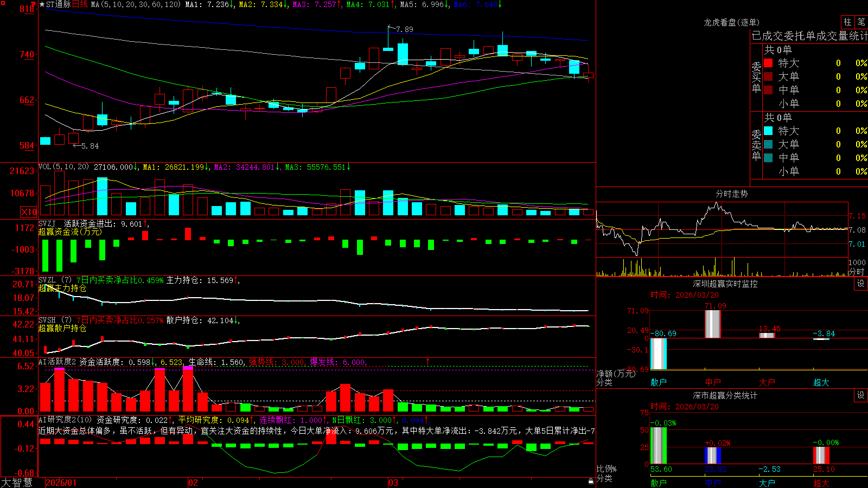The height and width of the screenshot is (488, 868).
Task: Click the 分时走势 panel title
Action: 732,194
